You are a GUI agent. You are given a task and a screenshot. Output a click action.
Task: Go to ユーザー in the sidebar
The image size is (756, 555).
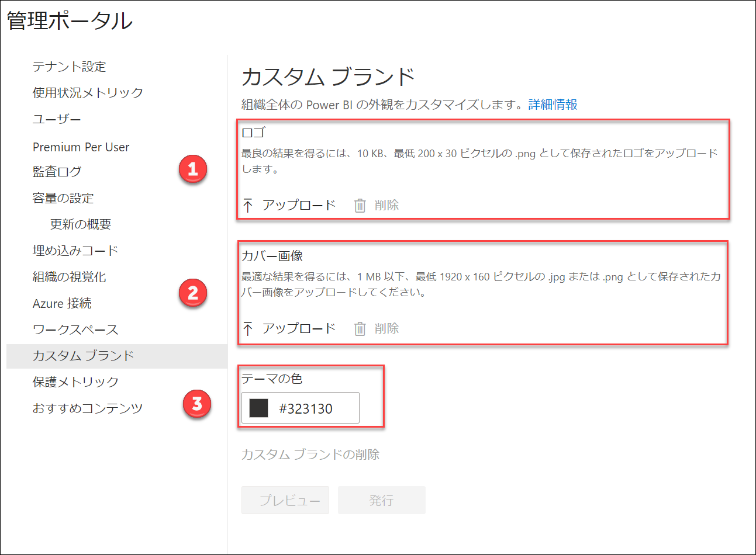57,119
